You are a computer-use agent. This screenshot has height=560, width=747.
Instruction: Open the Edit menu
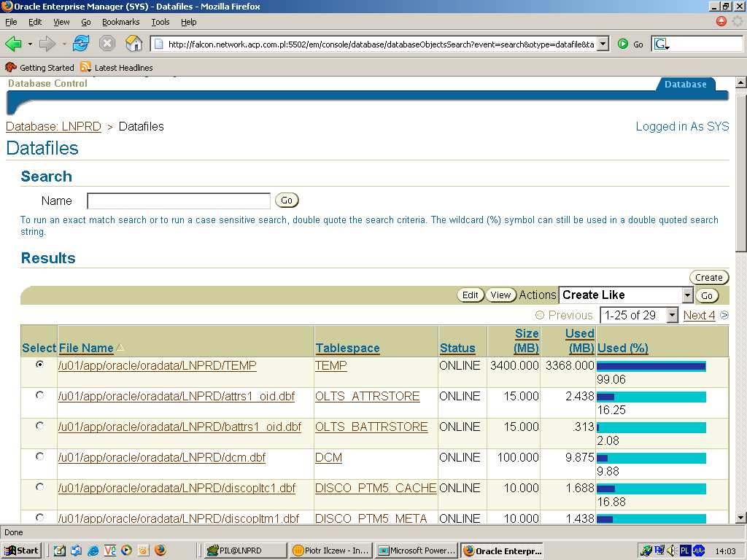(35, 22)
